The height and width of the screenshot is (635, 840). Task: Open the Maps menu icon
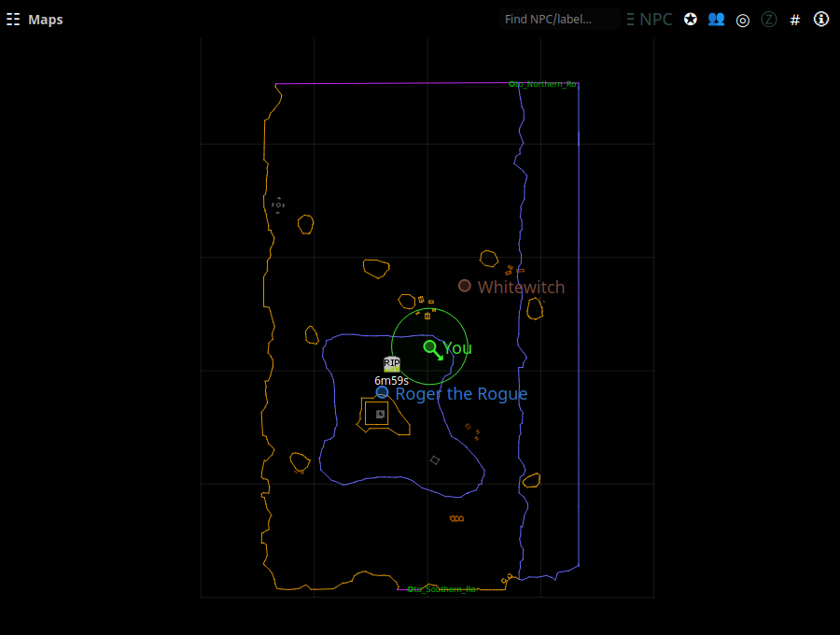(x=13, y=20)
